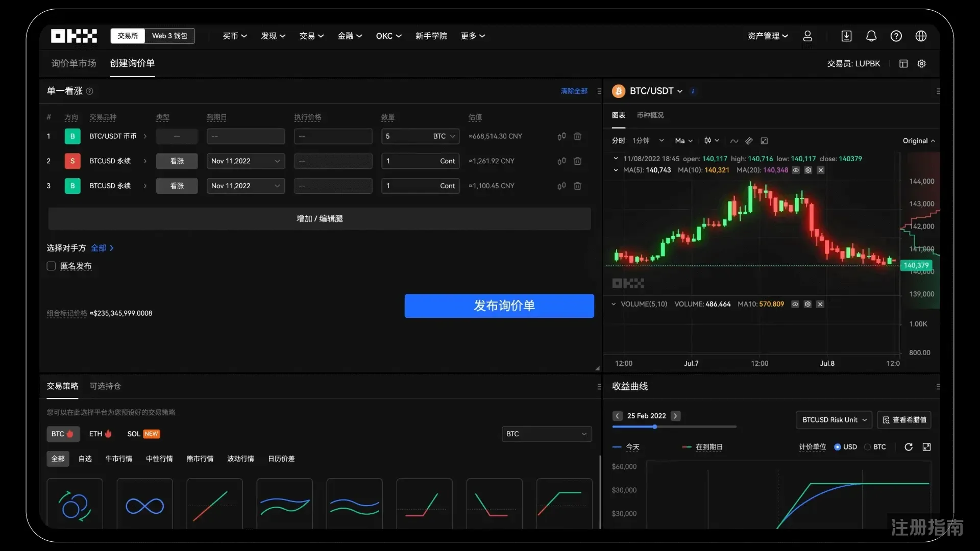Refresh the profit curve

[909, 447]
